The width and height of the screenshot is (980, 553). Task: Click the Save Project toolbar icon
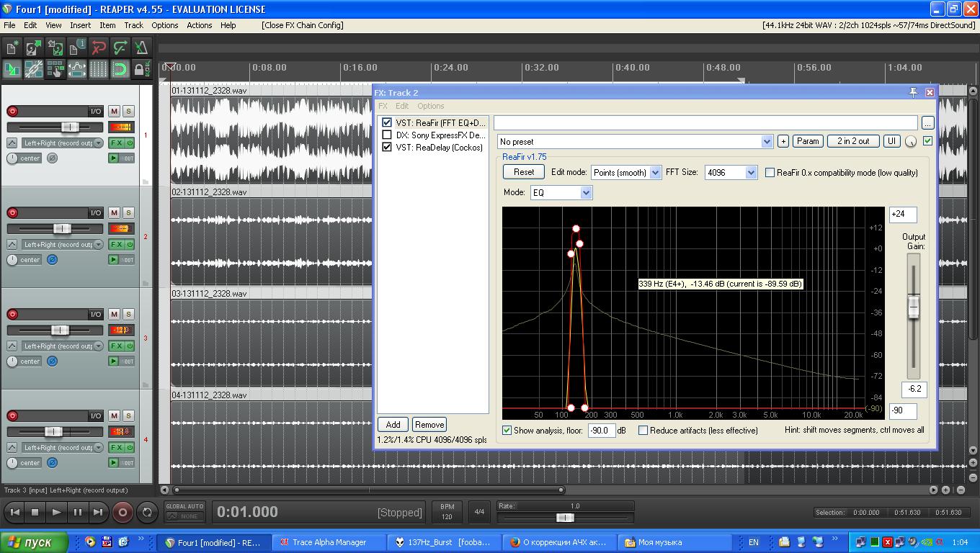[x=55, y=48]
